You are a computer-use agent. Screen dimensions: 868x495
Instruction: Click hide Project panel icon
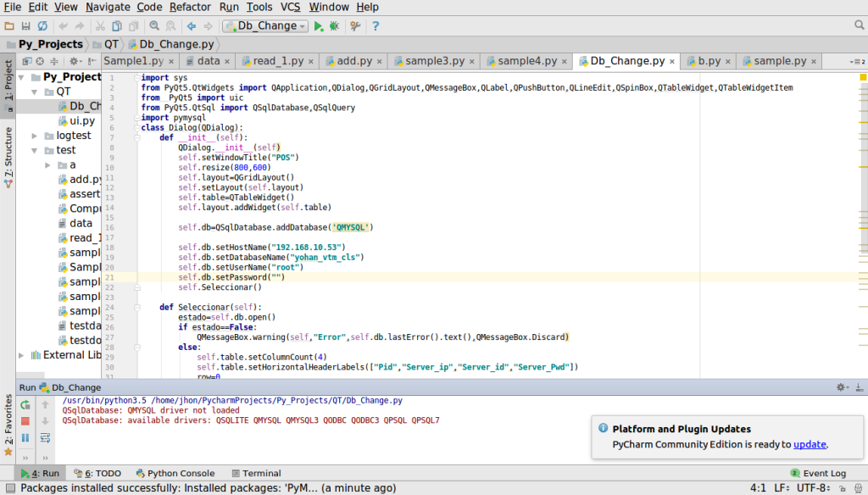(92, 62)
